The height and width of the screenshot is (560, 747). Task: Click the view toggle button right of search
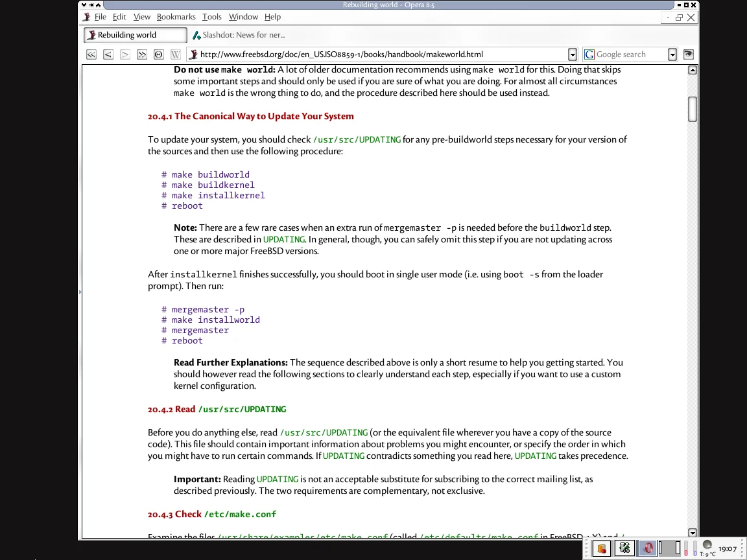[x=689, y=54]
